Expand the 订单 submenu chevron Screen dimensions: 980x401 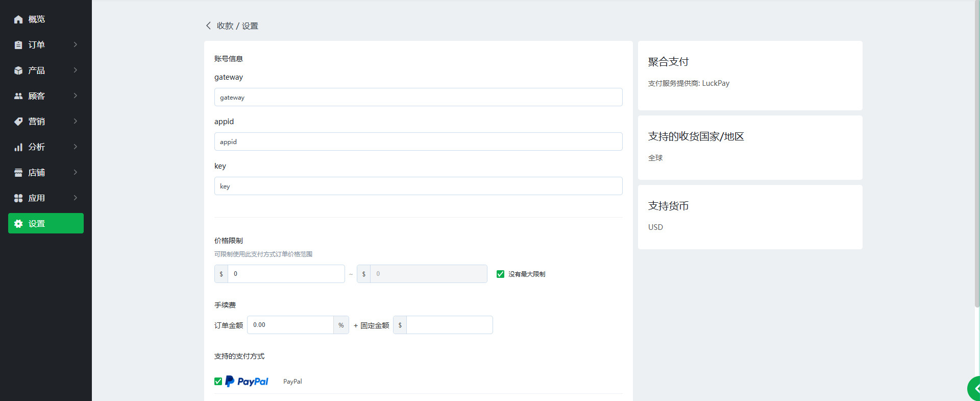click(76, 44)
